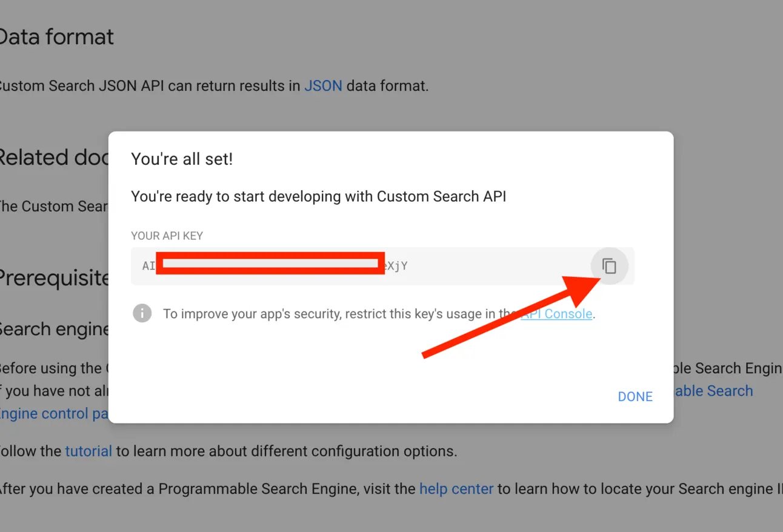Click the DONE button in the dialog
The height and width of the screenshot is (532, 783).
pos(635,396)
